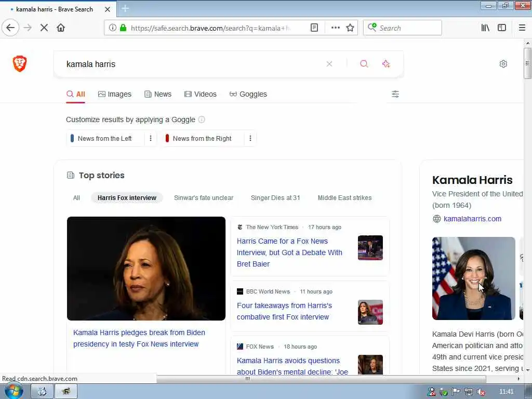Open Kamala Harris avoids questions article
The image size is (532, 399).
point(292,366)
